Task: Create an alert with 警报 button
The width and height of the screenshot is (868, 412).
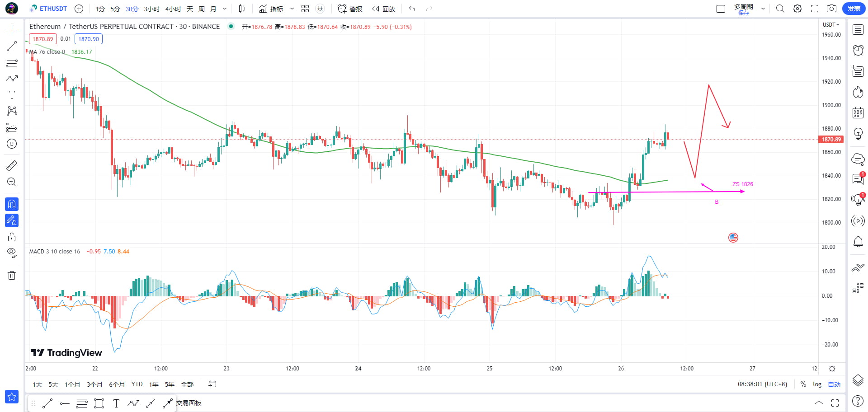Action: click(x=350, y=9)
